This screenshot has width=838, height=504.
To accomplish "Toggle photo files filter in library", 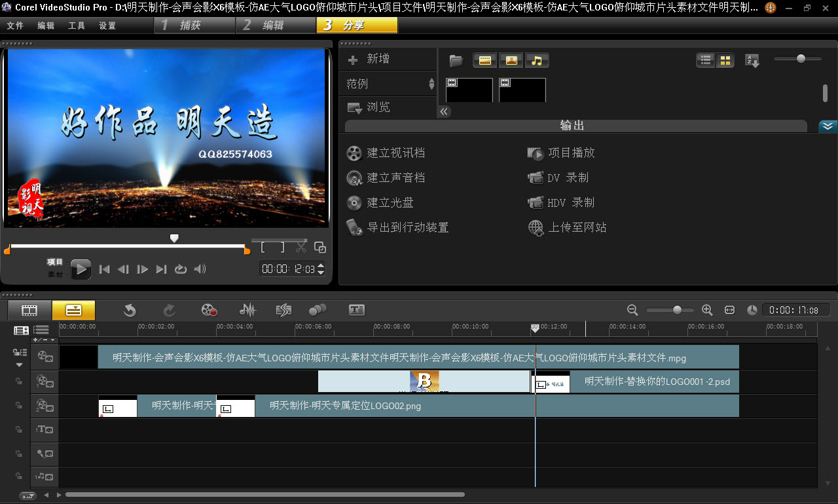I will tap(511, 61).
